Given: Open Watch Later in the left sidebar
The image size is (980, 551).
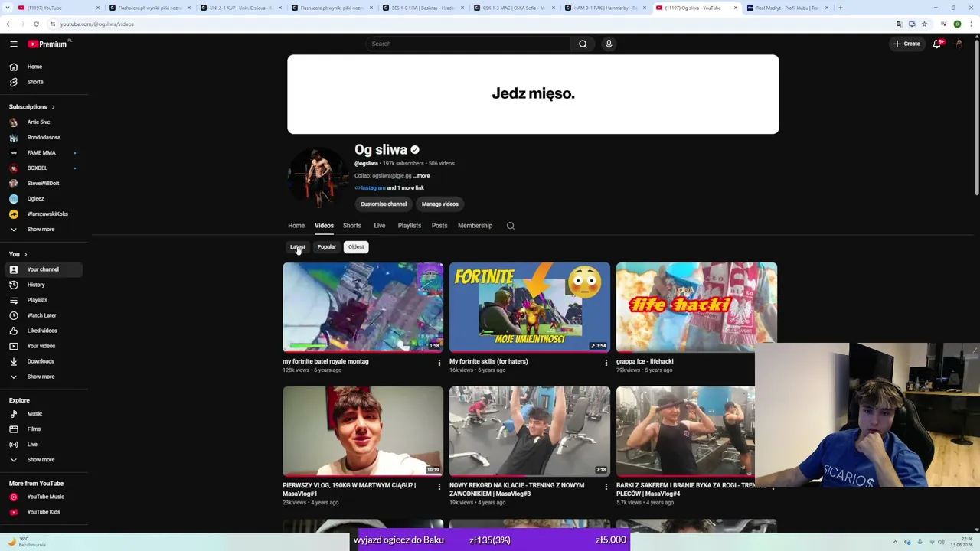Looking at the screenshot, I should (x=43, y=315).
